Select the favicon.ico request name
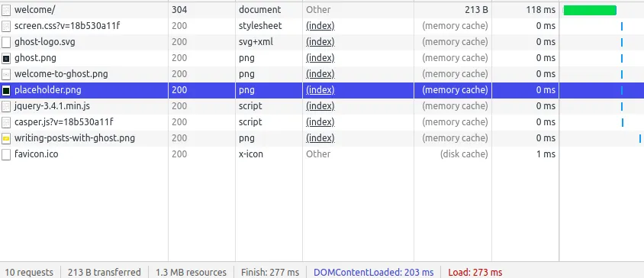The width and height of the screenshot is (644, 278). [x=36, y=154]
